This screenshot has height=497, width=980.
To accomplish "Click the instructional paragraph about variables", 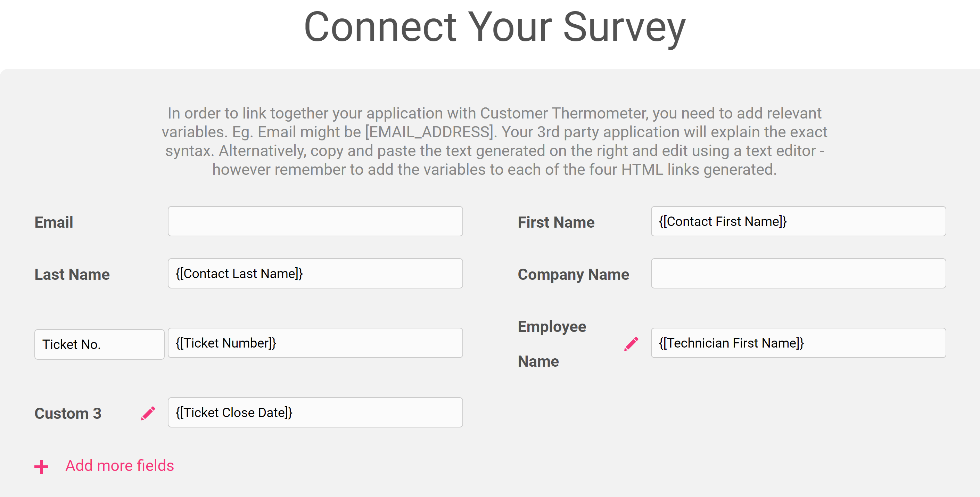I will pos(494,141).
